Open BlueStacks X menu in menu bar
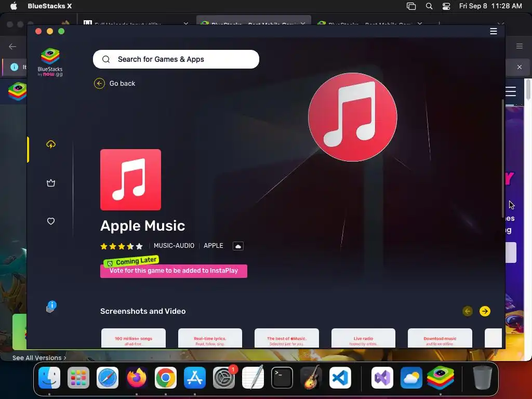The height and width of the screenshot is (399, 532). tap(49, 6)
